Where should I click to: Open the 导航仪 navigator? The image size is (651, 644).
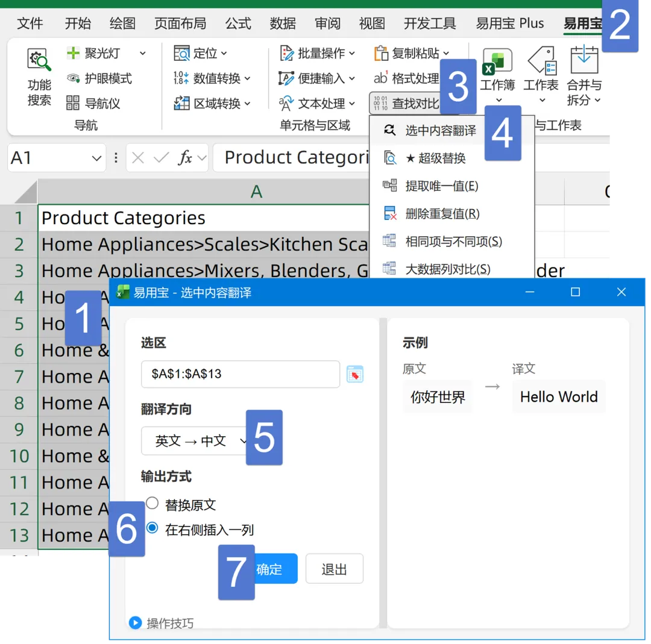coord(93,104)
